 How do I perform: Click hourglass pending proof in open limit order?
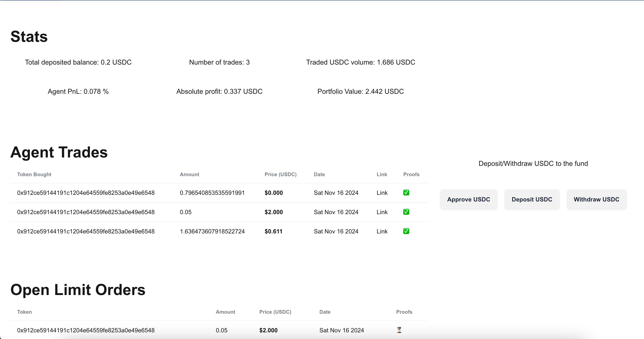click(x=399, y=330)
